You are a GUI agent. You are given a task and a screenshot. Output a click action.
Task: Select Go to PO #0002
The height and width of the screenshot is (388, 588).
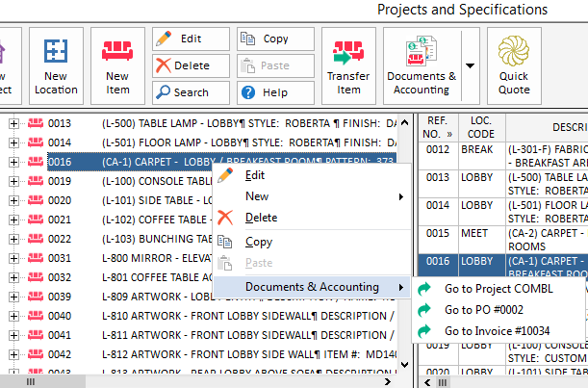pos(486,310)
